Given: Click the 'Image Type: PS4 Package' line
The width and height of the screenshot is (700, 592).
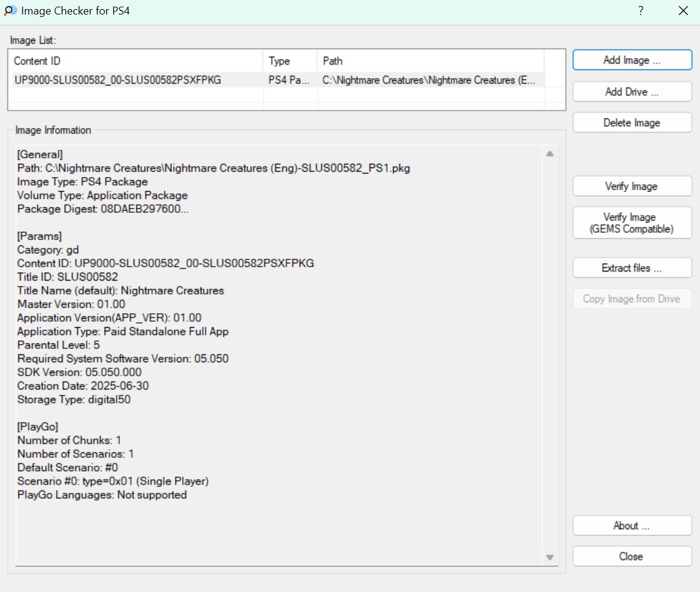Looking at the screenshot, I should pos(83,181).
